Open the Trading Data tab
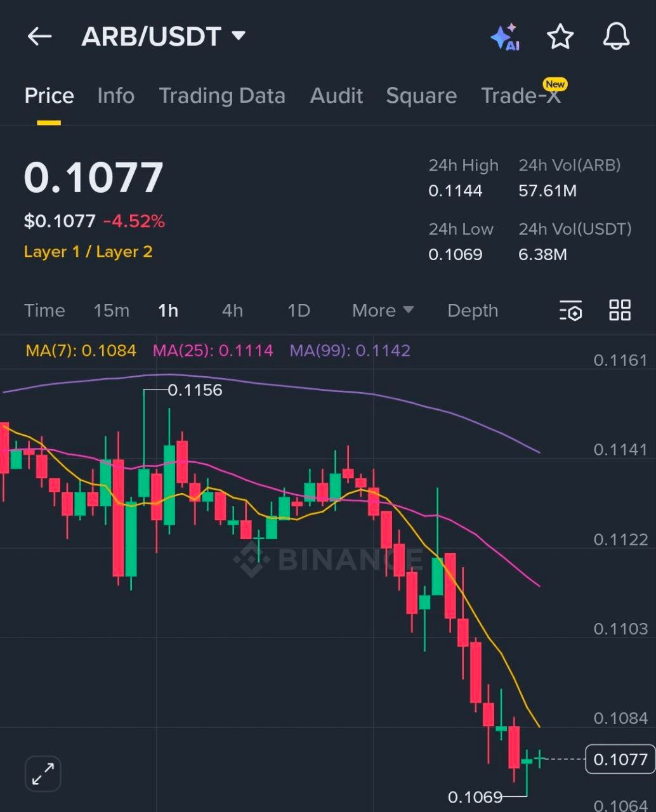This screenshot has height=812, width=656. [x=222, y=96]
